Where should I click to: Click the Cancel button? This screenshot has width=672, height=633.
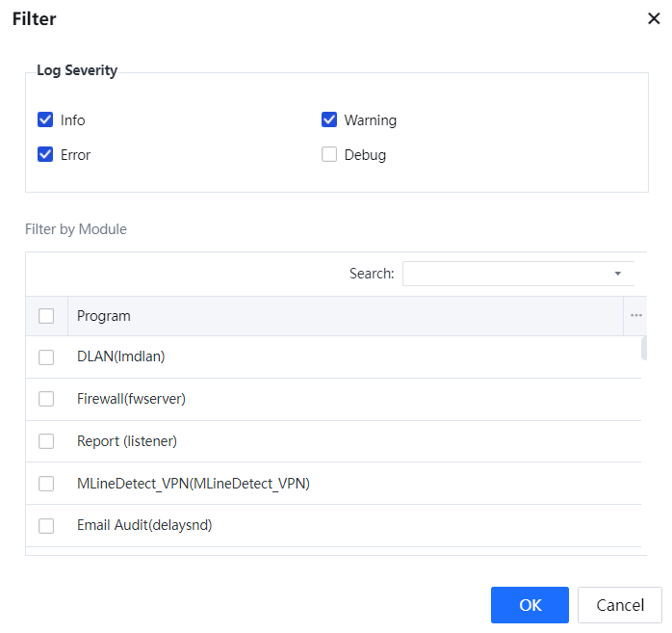pos(619,605)
